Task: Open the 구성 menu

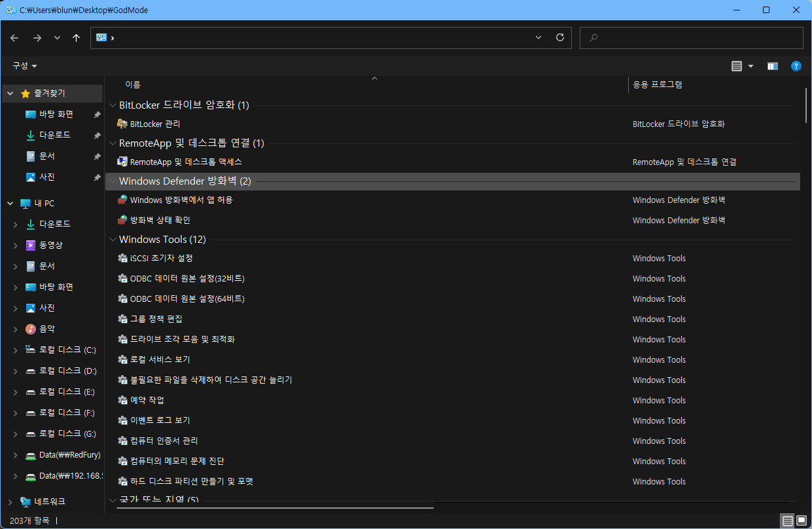Action: [25, 66]
